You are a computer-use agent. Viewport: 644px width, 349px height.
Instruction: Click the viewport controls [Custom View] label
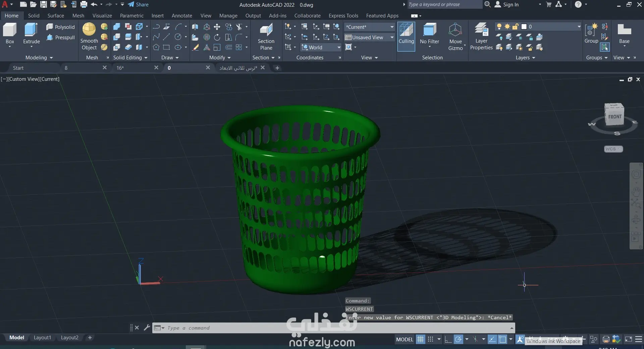[x=24, y=79]
